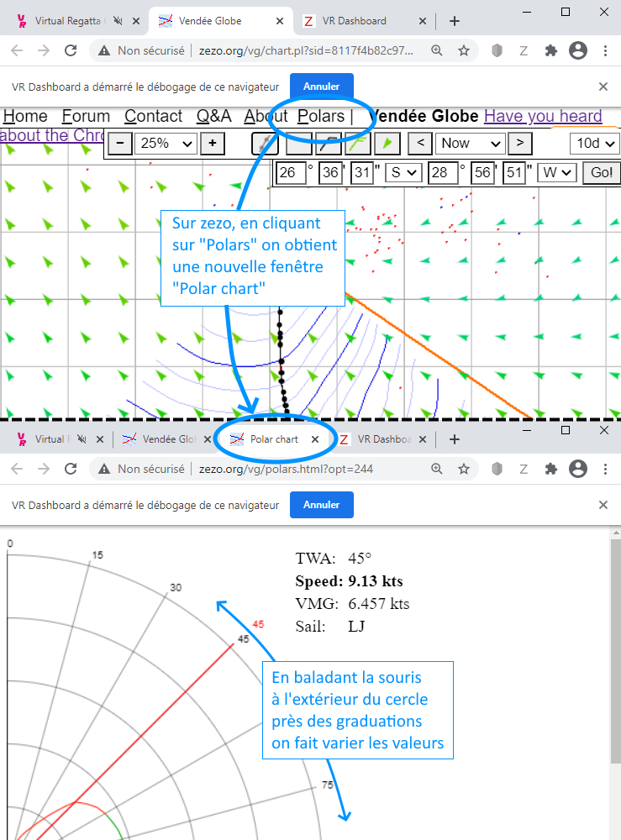Image resolution: width=621 pixels, height=840 pixels.
Task: Dismiss the lower debugging notification bar
Action: (x=603, y=505)
